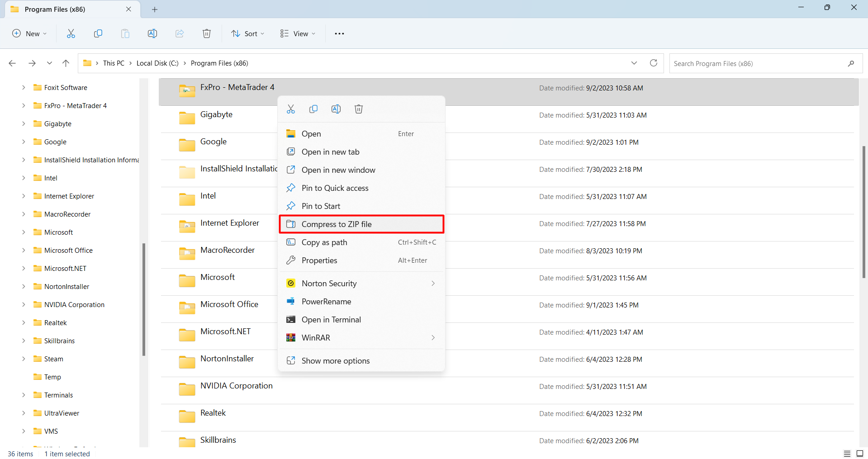
Task: Navigate to This PC via breadcrumb
Action: click(114, 63)
